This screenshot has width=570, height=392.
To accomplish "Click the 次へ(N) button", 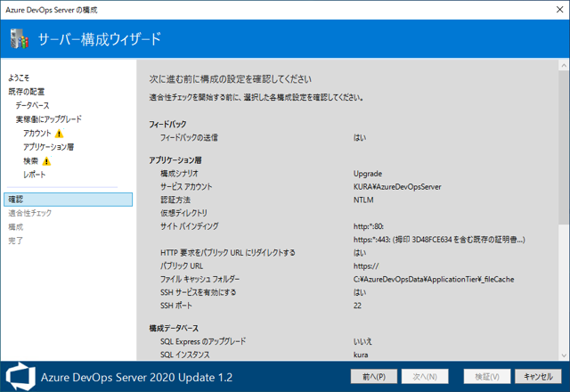I will click(x=425, y=376).
